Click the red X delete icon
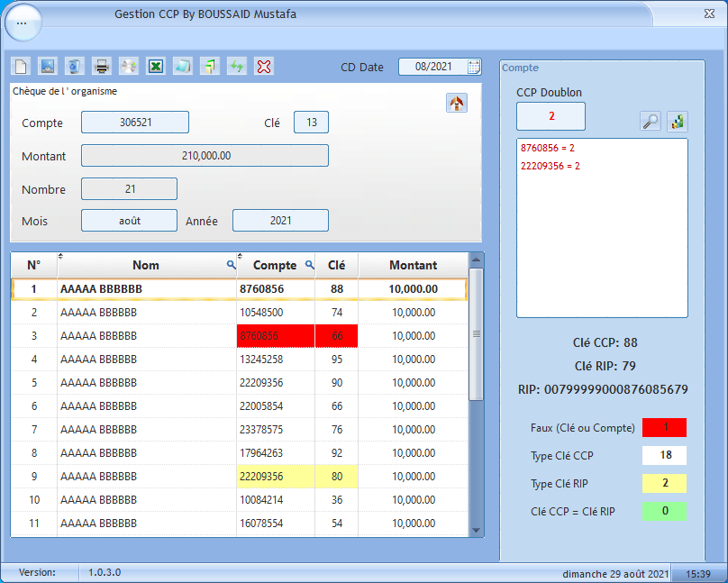This screenshot has width=728, height=583. [x=264, y=66]
